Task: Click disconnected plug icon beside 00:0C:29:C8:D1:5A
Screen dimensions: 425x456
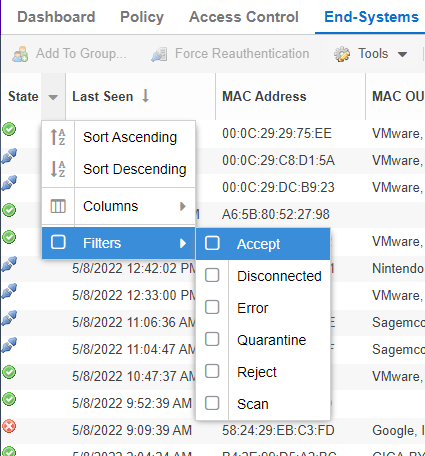Action: click(9, 156)
